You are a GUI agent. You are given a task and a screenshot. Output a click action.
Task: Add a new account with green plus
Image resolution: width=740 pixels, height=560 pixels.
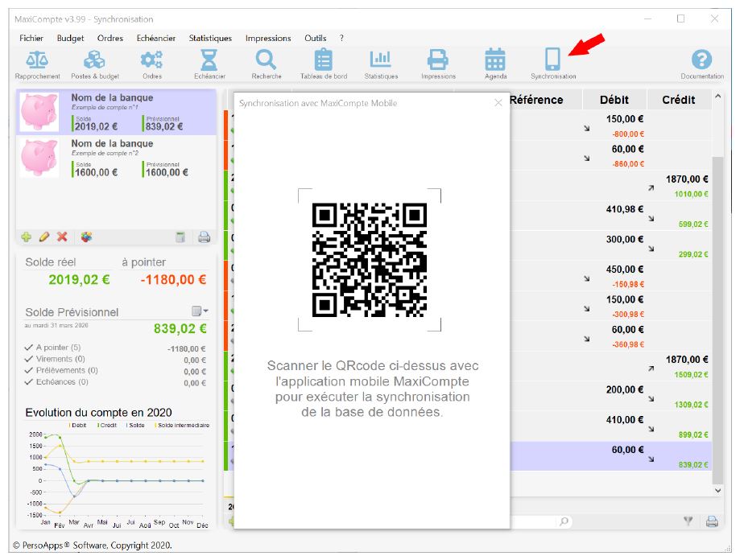[x=27, y=237]
